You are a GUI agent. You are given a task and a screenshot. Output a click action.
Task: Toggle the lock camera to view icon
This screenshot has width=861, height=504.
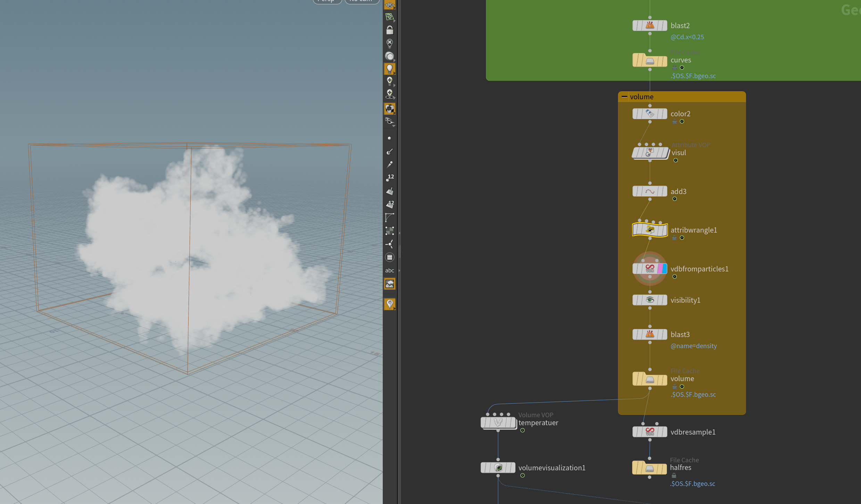[390, 31]
